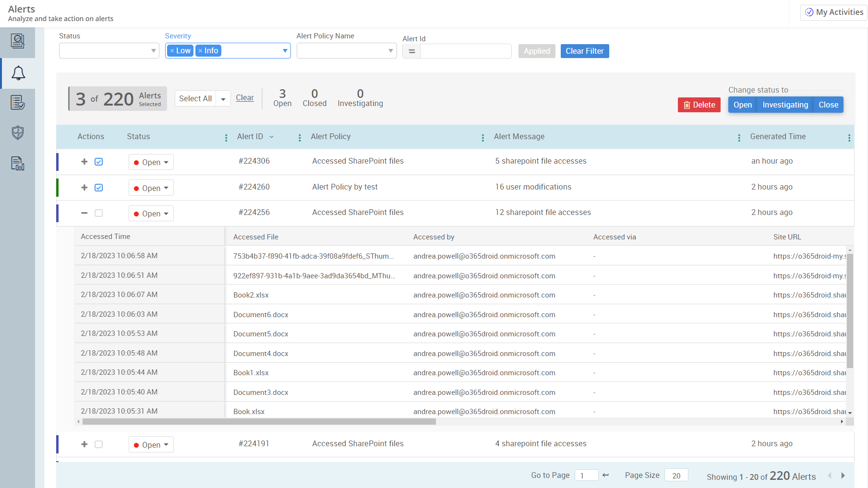The image size is (868, 488).
Task: Click the trash icon on the Delete button
Action: tap(686, 105)
